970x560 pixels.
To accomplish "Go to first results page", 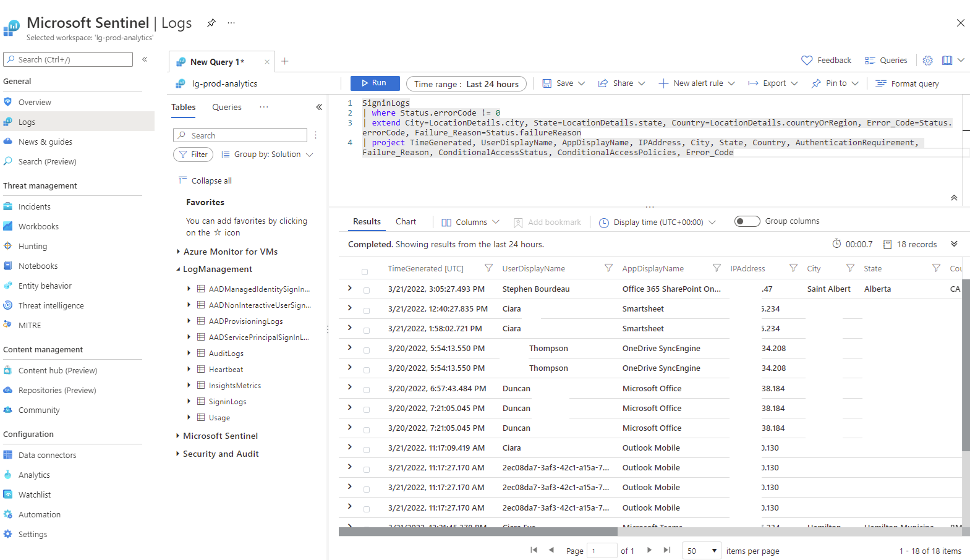I will 534,550.
